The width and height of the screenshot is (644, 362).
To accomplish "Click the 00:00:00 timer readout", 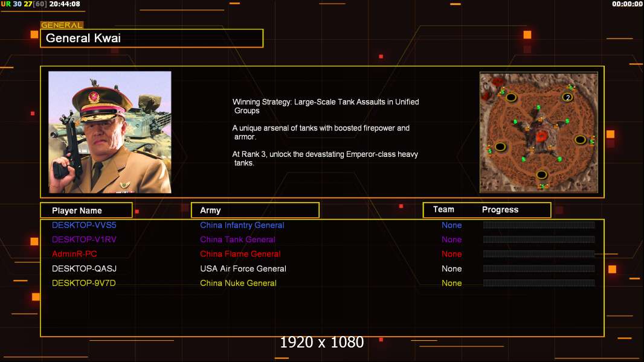I will click(x=626, y=4).
